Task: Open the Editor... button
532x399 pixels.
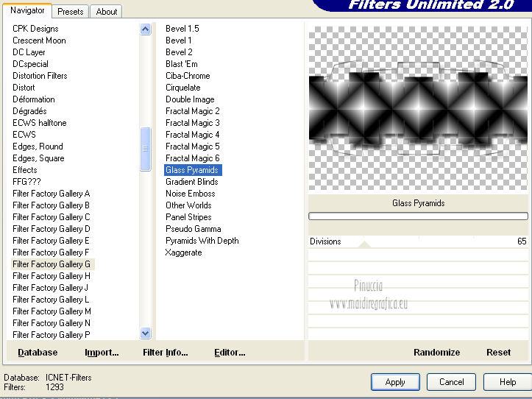Action: [x=230, y=353]
